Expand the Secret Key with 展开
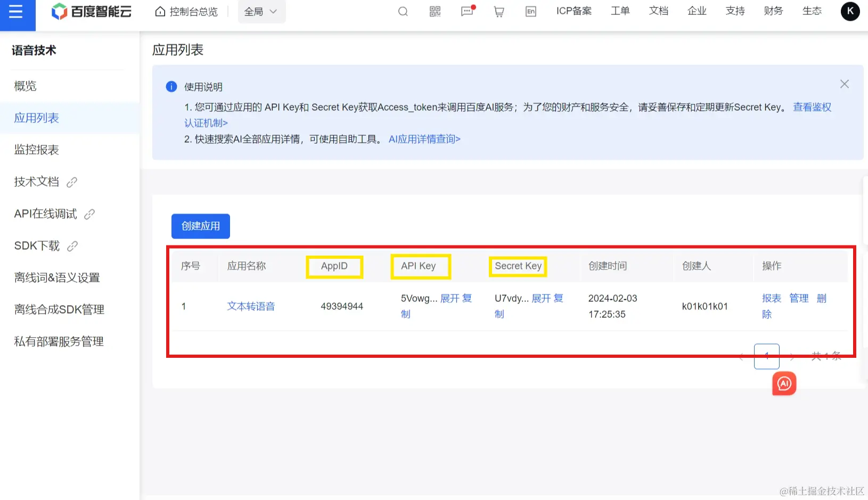The image size is (868, 500). pos(542,298)
